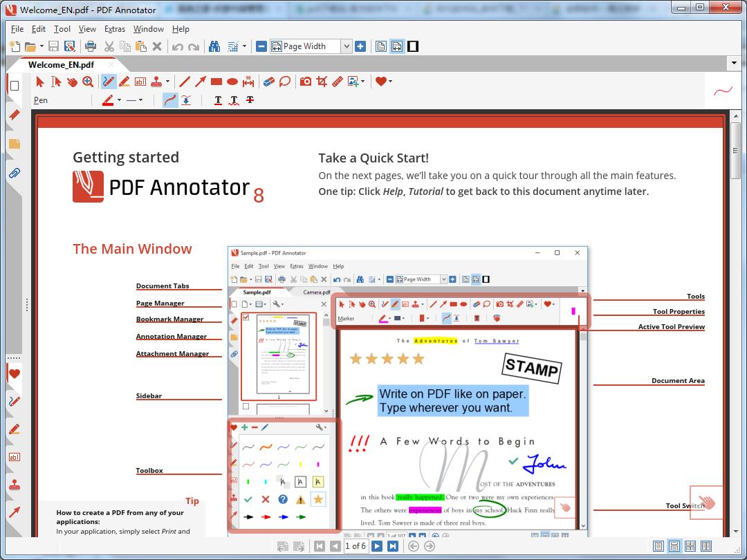Open the Find dialog via binoculars icon
The height and width of the screenshot is (560, 747).
click(x=216, y=46)
